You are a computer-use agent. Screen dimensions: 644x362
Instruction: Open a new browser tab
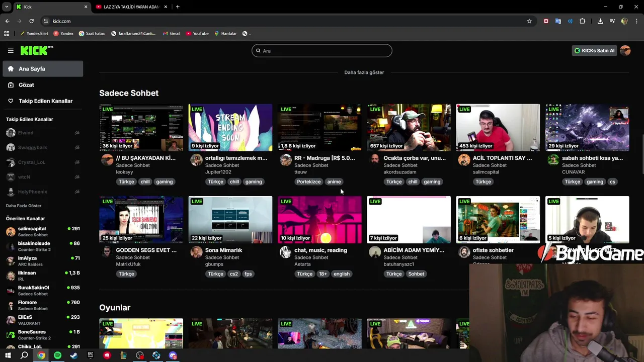click(178, 7)
